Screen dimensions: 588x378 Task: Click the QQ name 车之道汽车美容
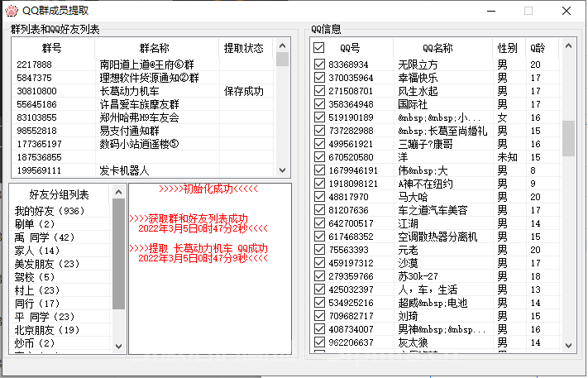pyautogui.click(x=433, y=210)
